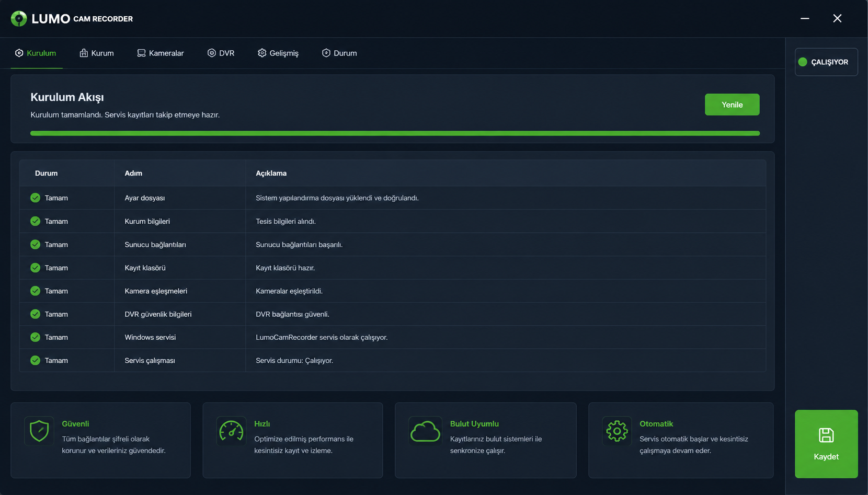Click the Kurum building icon
868x495 pixels.
(x=84, y=53)
